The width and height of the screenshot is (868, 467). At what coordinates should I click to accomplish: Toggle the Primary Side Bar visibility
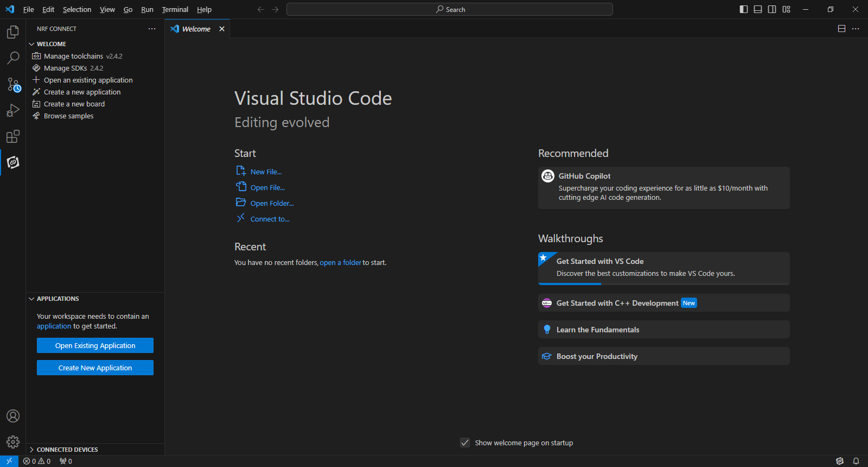tap(744, 9)
